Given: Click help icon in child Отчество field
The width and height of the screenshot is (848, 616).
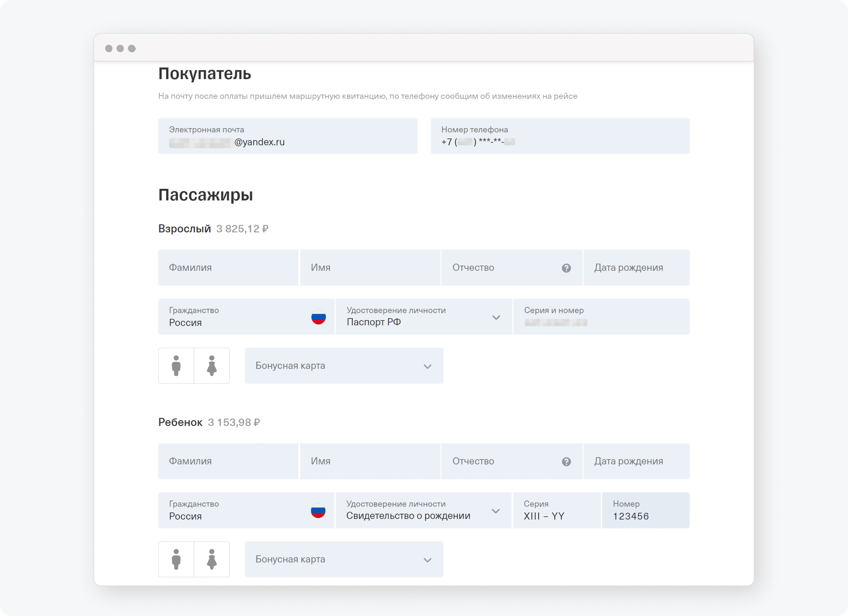Looking at the screenshot, I should (x=566, y=461).
